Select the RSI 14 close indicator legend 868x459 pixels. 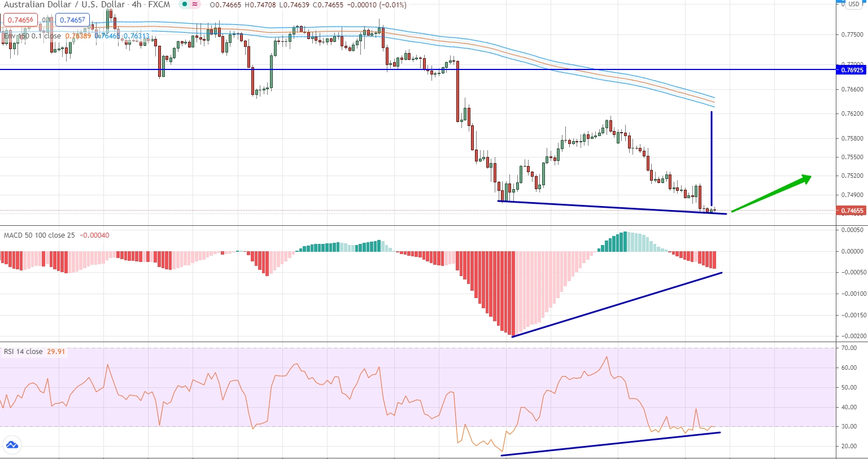(23, 351)
